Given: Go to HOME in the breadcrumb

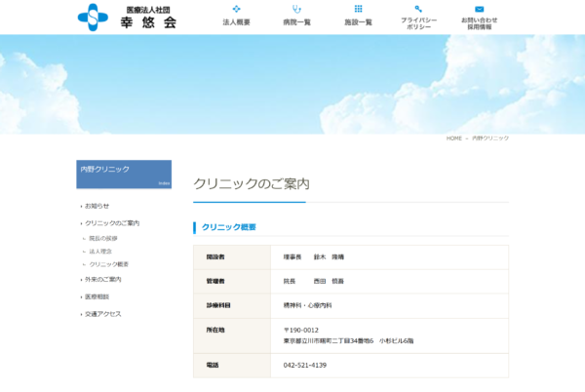Looking at the screenshot, I should tap(454, 138).
